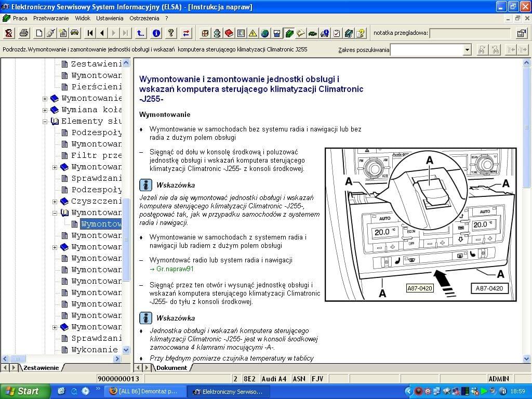
Task: Jump to first page arrow
Action: pyautogui.click(x=90, y=33)
